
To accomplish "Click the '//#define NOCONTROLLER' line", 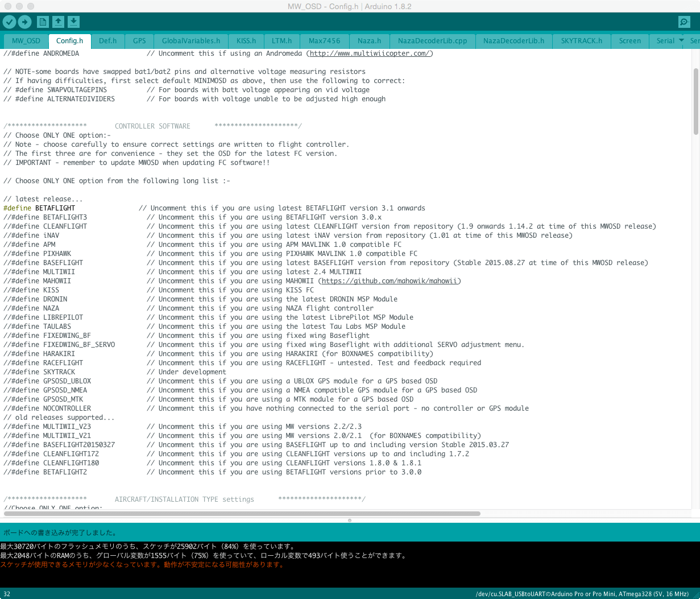I will click(266, 408).
